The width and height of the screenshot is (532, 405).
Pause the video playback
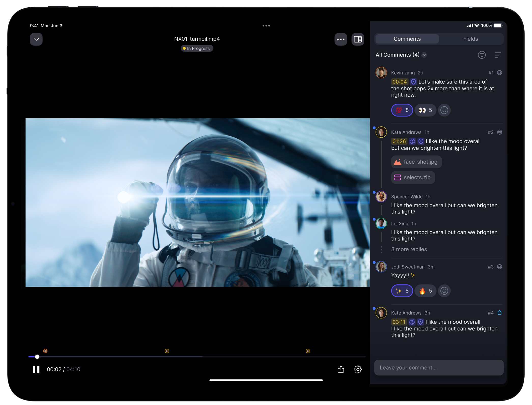pos(36,369)
